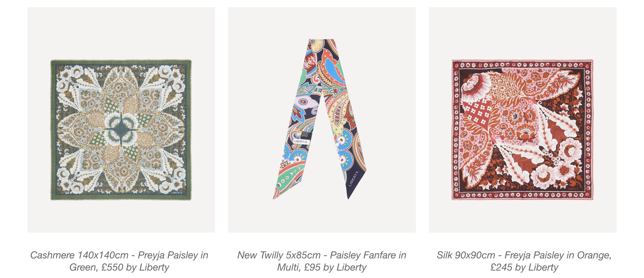Follow the Cashmere 140x140cm Preyja Paisley caption link
The image size is (644, 278).
[119, 261]
